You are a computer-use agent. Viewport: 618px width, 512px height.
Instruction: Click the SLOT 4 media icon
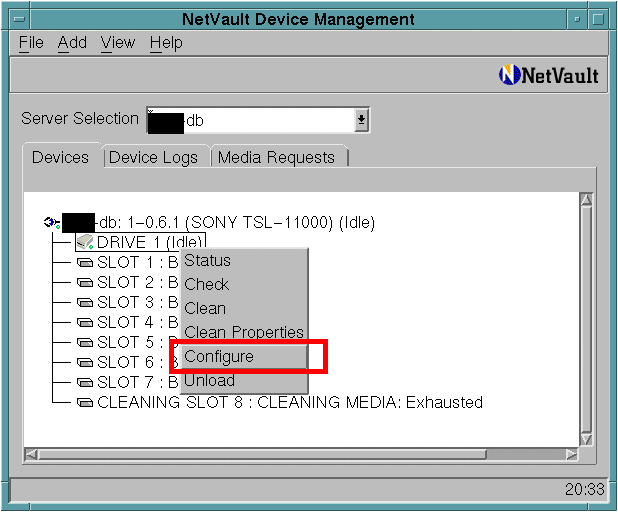coord(84,322)
